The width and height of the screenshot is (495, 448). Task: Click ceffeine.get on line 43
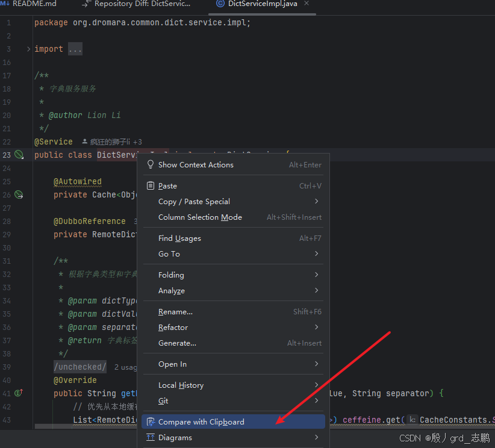(x=372, y=420)
